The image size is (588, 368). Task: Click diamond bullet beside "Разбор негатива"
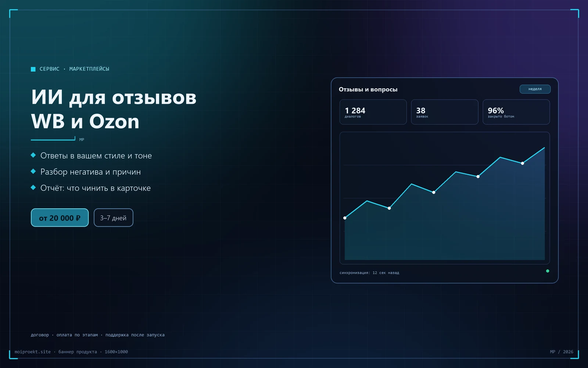click(x=33, y=171)
